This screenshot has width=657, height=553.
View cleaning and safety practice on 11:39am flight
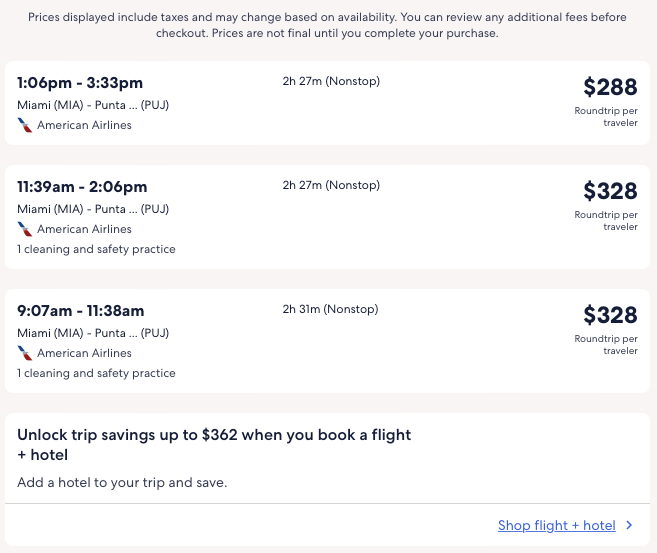96,249
